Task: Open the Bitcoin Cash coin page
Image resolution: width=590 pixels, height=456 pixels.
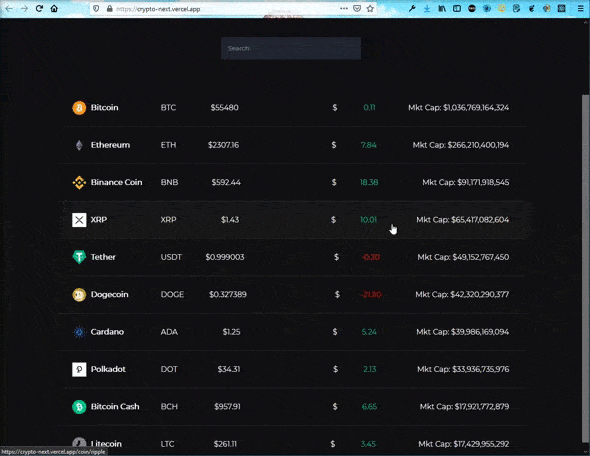Action: point(115,406)
